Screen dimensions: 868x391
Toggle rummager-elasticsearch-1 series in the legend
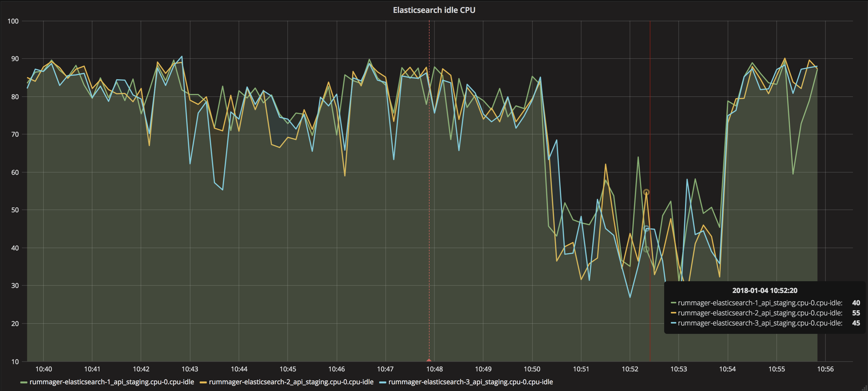pyautogui.click(x=111, y=382)
